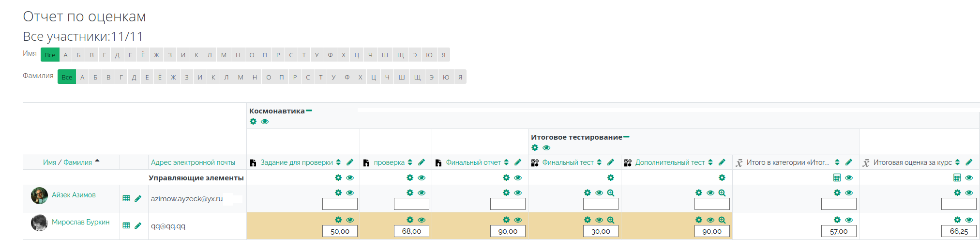Open settings gear for Итоговое тестирование category
Screen dimensions: 980x240
pos(535,147)
